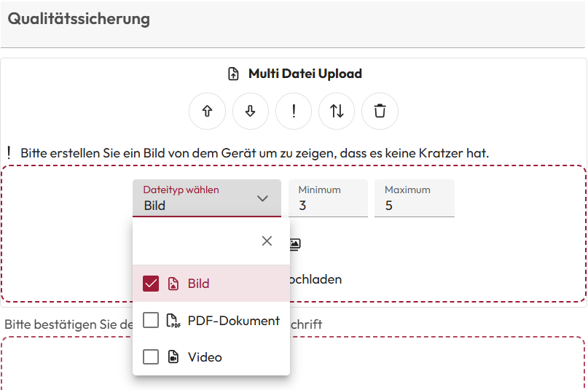Select the Bild option label
Screen dimensions: 588x390
click(198, 284)
